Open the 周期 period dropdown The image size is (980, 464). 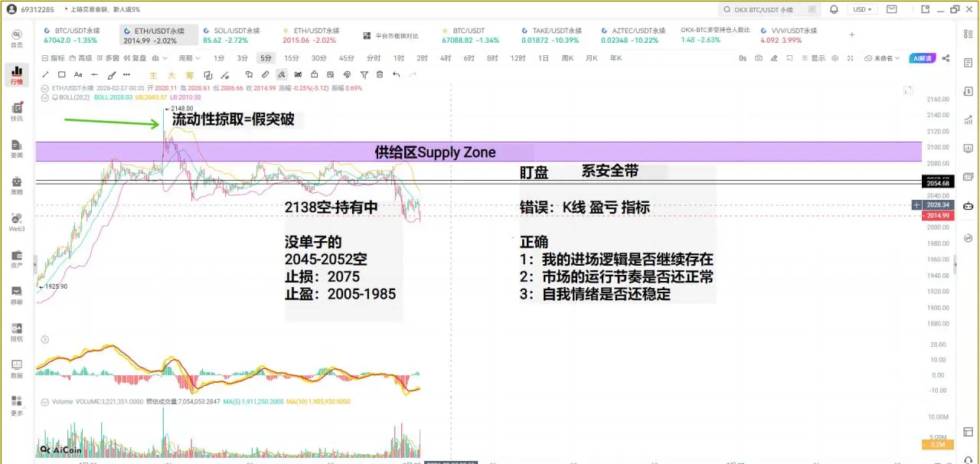pyautogui.click(x=189, y=58)
